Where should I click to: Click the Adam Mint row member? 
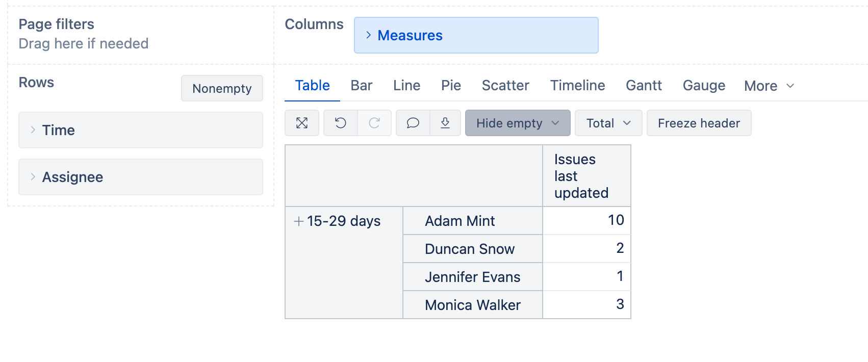[x=460, y=221]
